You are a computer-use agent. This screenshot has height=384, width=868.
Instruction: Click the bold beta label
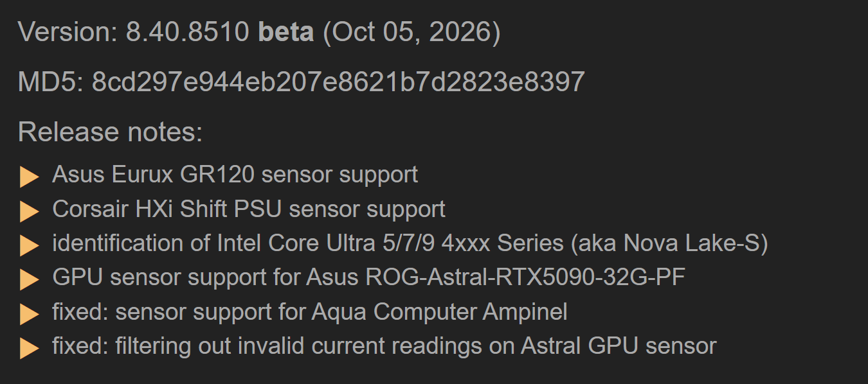tap(286, 32)
